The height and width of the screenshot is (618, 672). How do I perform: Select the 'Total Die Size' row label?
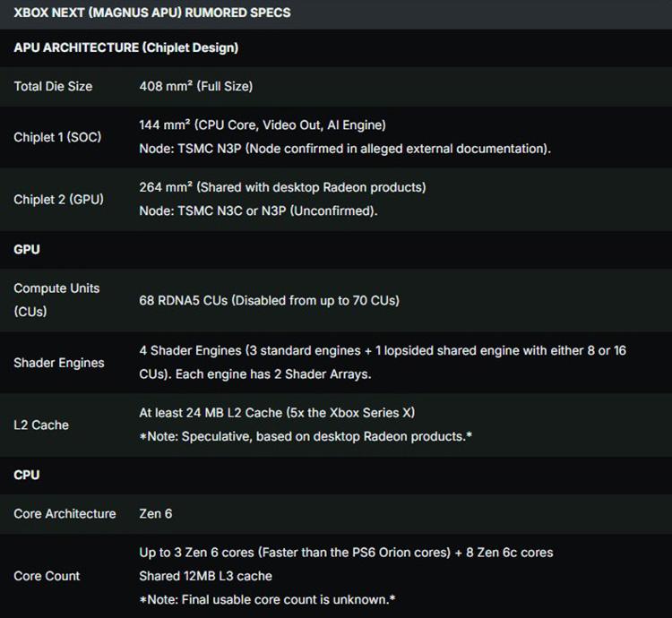53,86
